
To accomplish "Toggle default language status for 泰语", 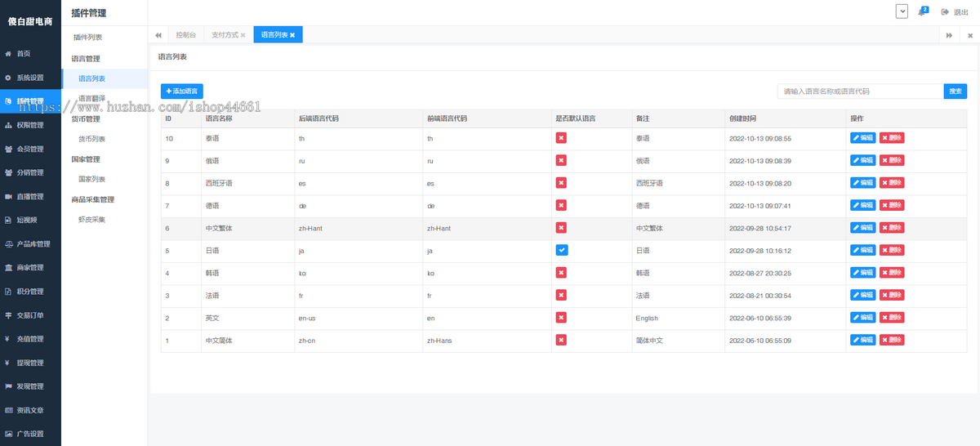I will (562, 138).
